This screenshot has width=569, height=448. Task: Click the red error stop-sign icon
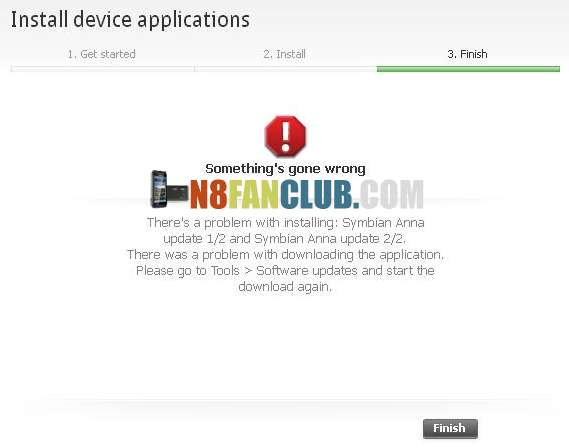coord(286,136)
